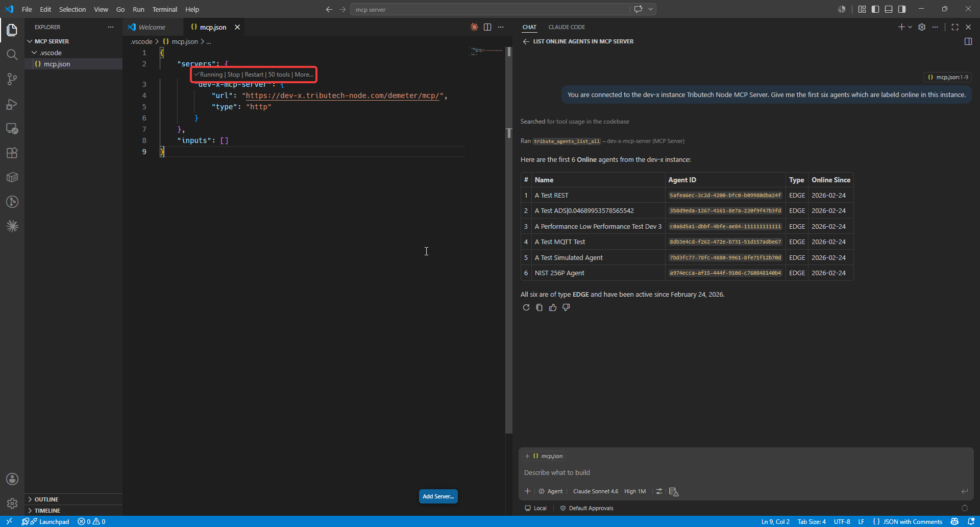
Task: Open the Claude Code sparkle icon in activity bar
Action: point(12,226)
